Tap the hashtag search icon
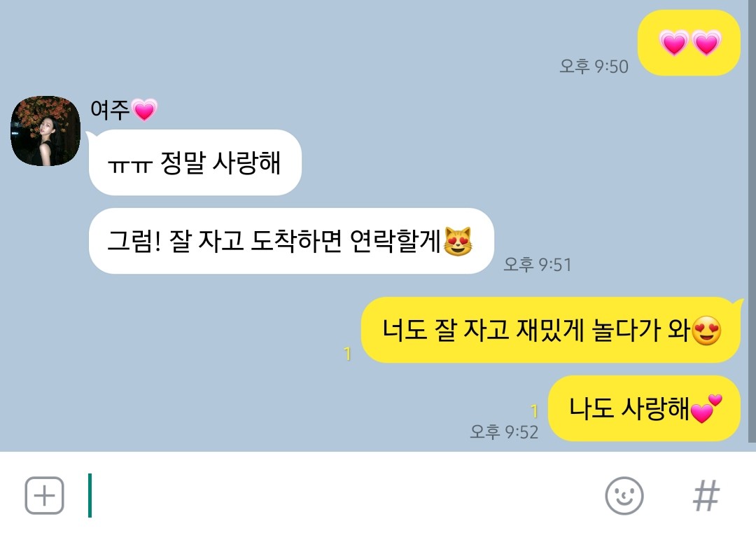Image resolution: width=756 pixels, height=540 pixels. 706,496
